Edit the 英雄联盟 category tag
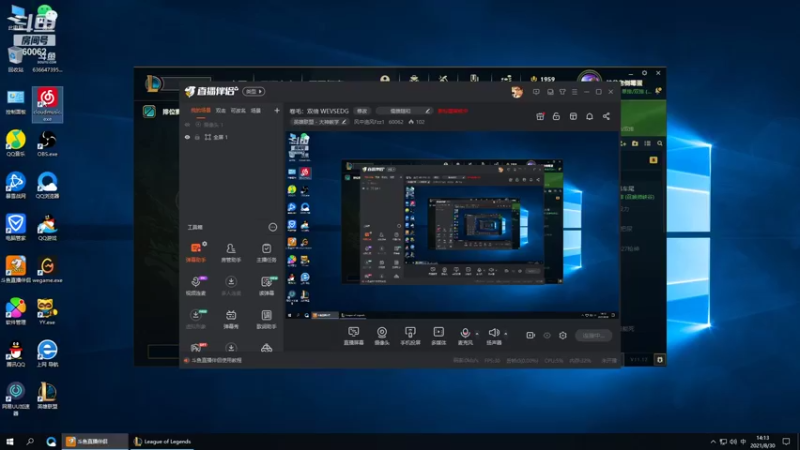800x450 pixels. [x=320, y=122]
